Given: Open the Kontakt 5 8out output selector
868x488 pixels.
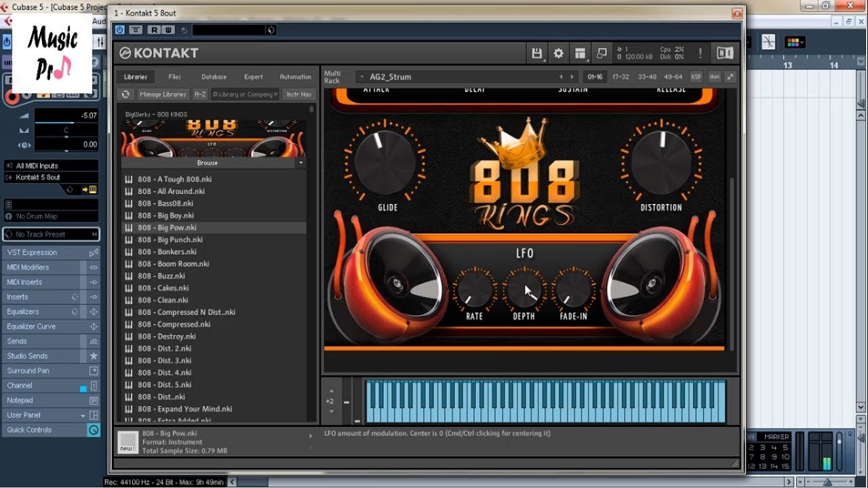Looking at the screenshot, I should tap(52, 178).
